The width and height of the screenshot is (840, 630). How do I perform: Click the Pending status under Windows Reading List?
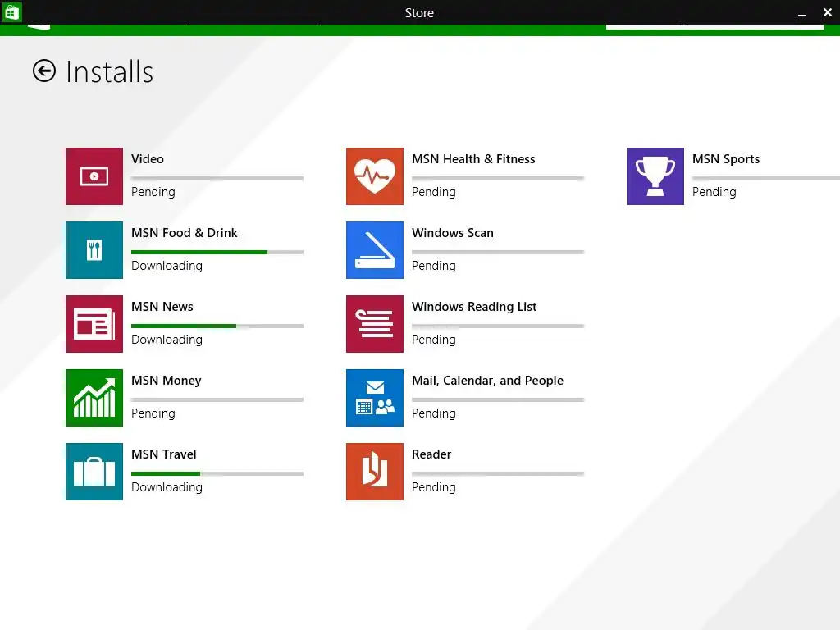coord(434,340)
